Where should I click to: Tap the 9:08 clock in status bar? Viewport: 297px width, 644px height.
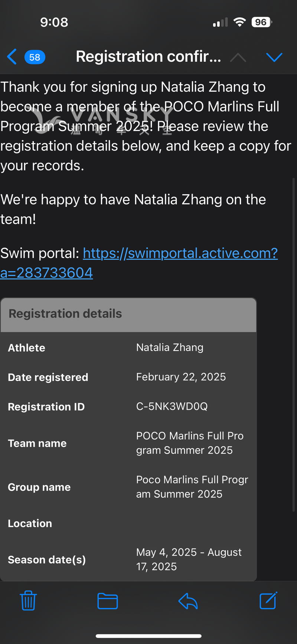tap(54, 22)
